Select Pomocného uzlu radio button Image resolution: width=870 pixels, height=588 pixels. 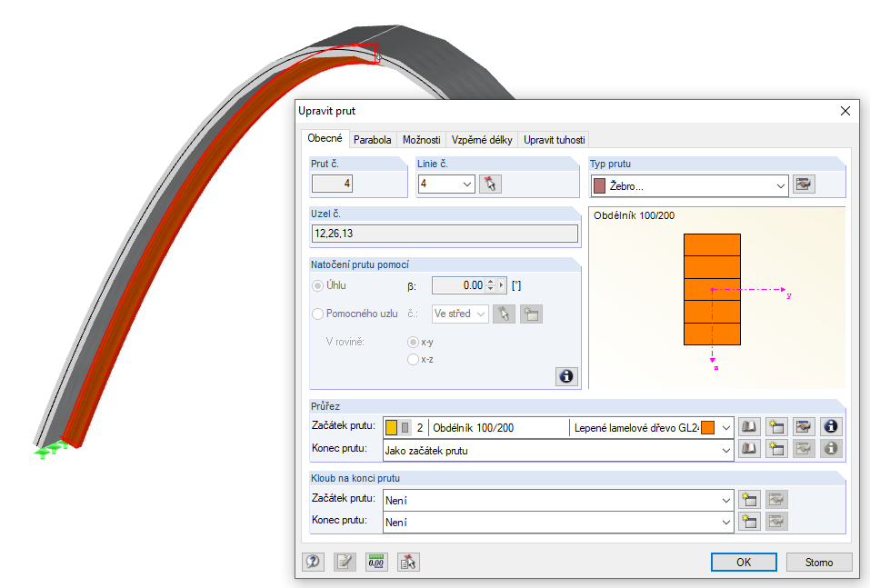318,314
